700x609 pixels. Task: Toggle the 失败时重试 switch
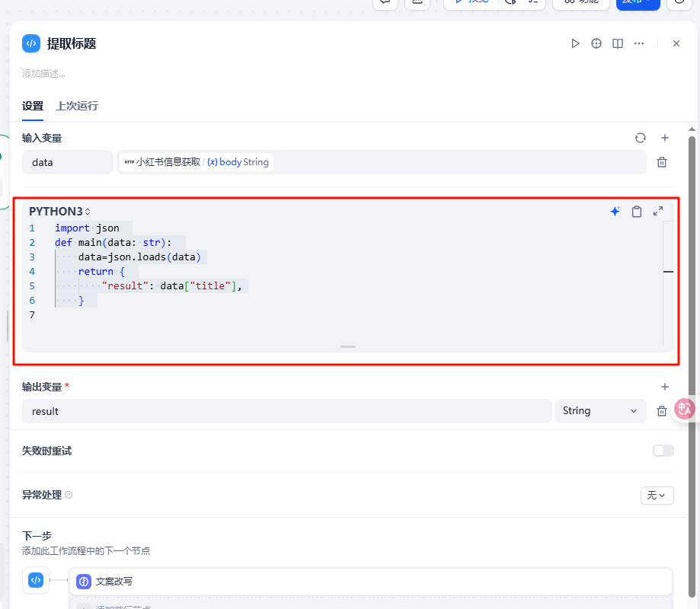pos(663,451)
